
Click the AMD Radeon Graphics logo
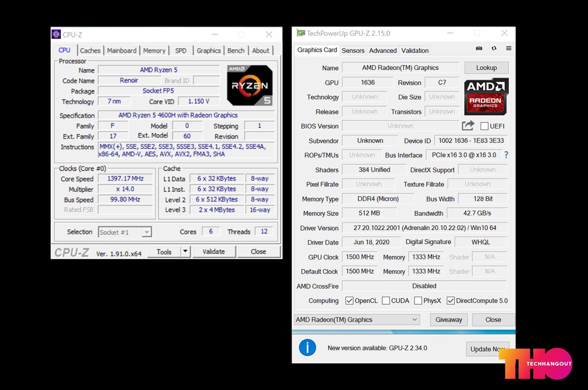click(486, 97)
